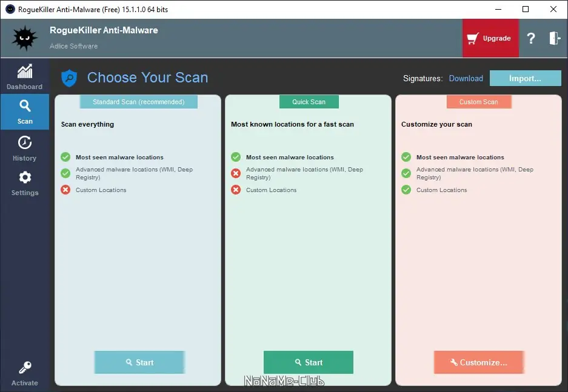Start the Standard Scan
This screenshot has height=392, width=568.
139,362
